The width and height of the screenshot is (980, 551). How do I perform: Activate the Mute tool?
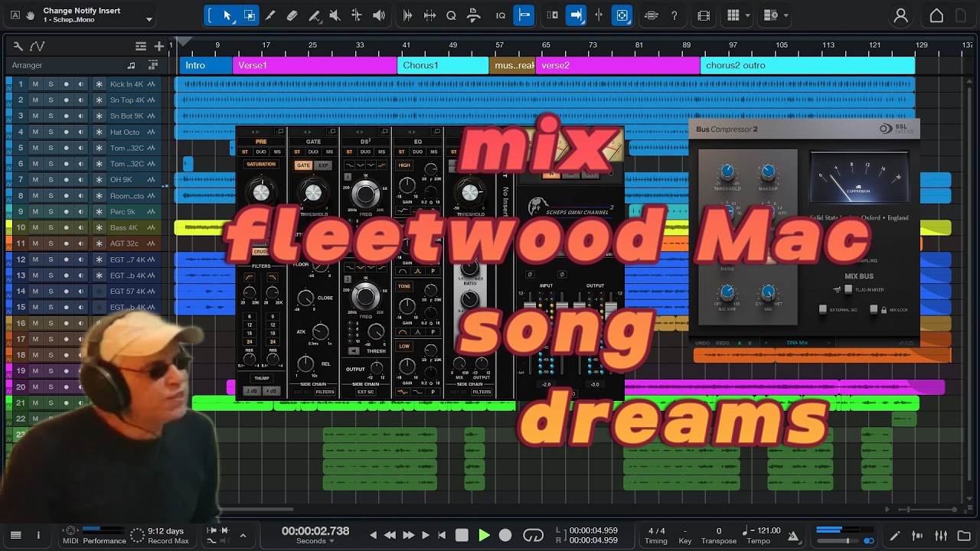[x=335, y=15]
